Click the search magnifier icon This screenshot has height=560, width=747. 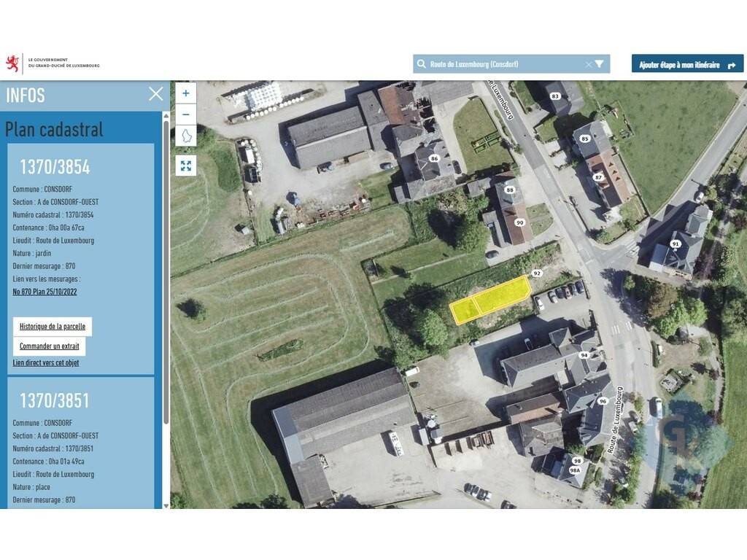(x=422, y=64)
